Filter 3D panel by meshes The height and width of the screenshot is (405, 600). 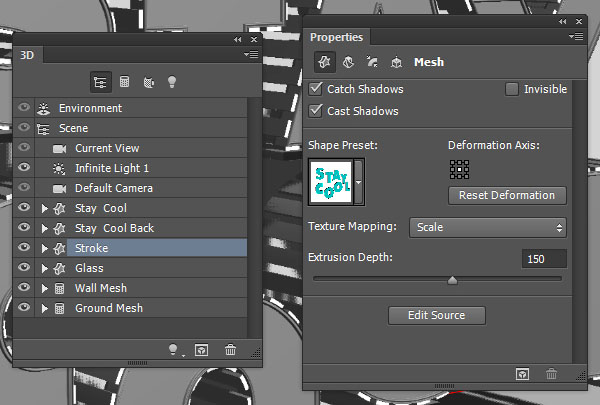click(124, 82)
